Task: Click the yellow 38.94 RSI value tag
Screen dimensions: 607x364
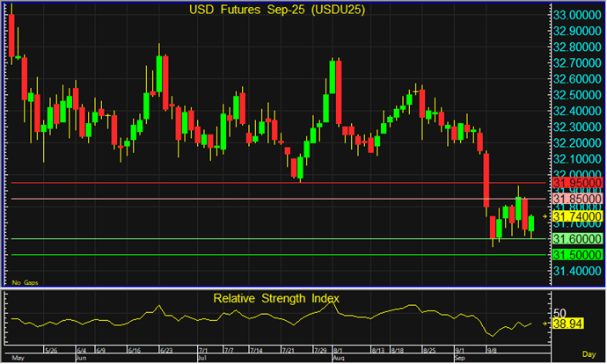Action: [569, 324]
